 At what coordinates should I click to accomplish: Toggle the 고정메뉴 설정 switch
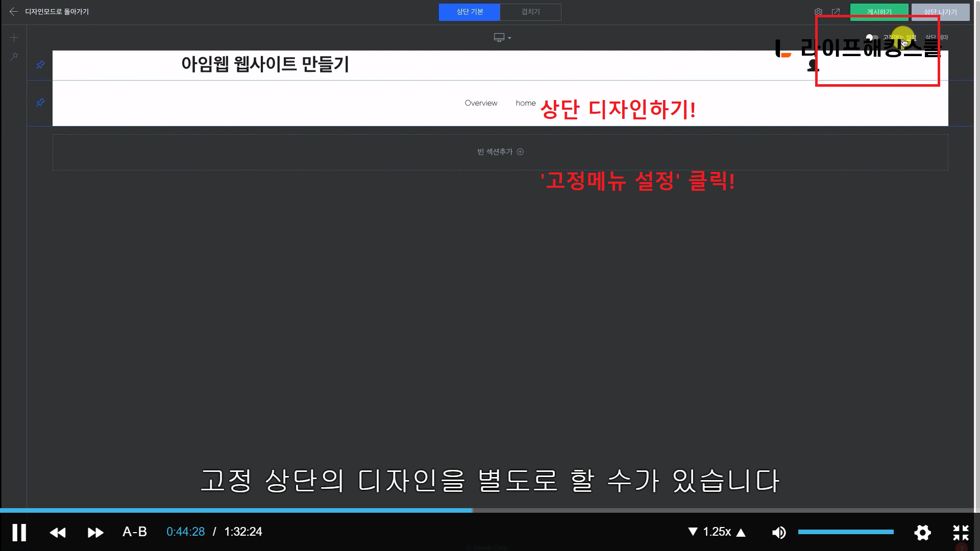872,37
